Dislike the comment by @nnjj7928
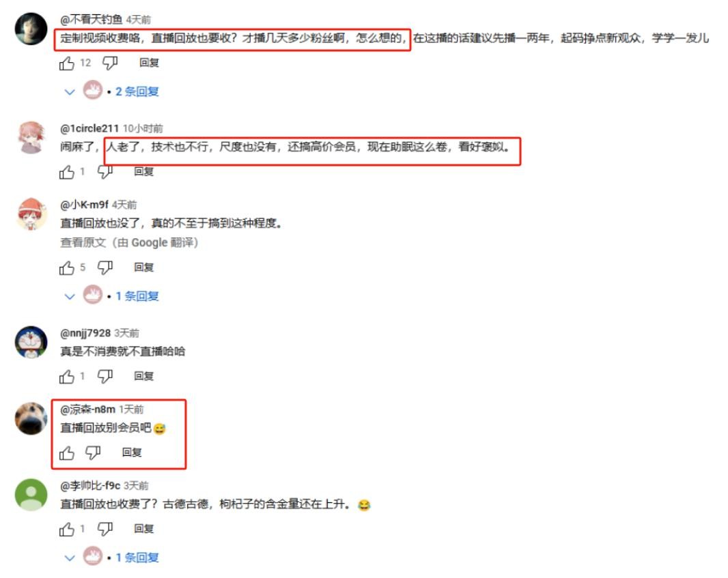 tap(105, 377)
